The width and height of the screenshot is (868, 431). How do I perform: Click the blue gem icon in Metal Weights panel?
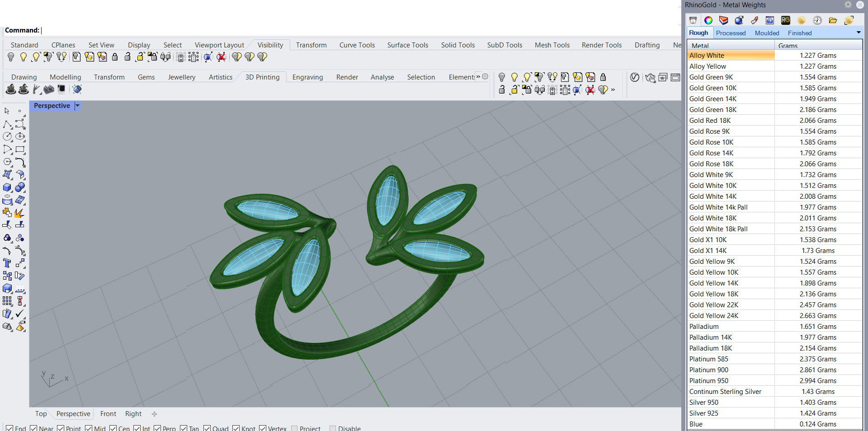coord(739,20)
